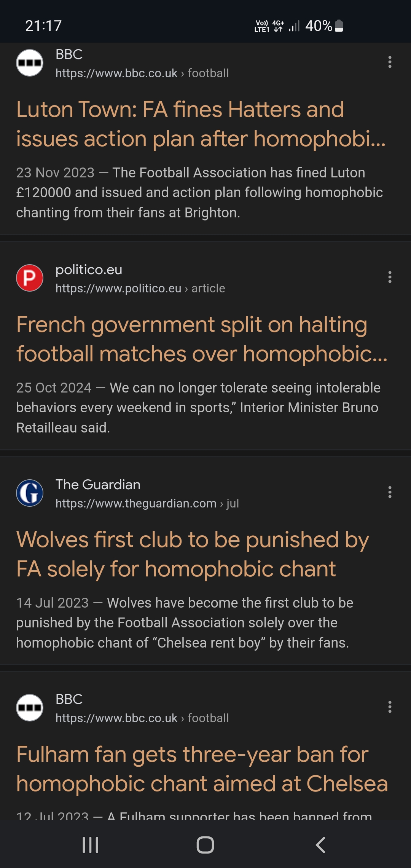
Task: Tap the red Politico favicon
Action: pos(30,278)
